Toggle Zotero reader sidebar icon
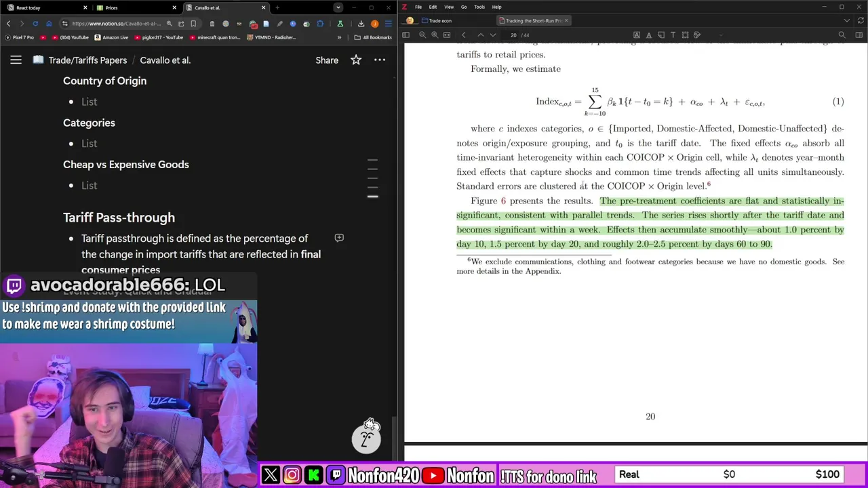The image size is (868, 488). tap(406, 35)
